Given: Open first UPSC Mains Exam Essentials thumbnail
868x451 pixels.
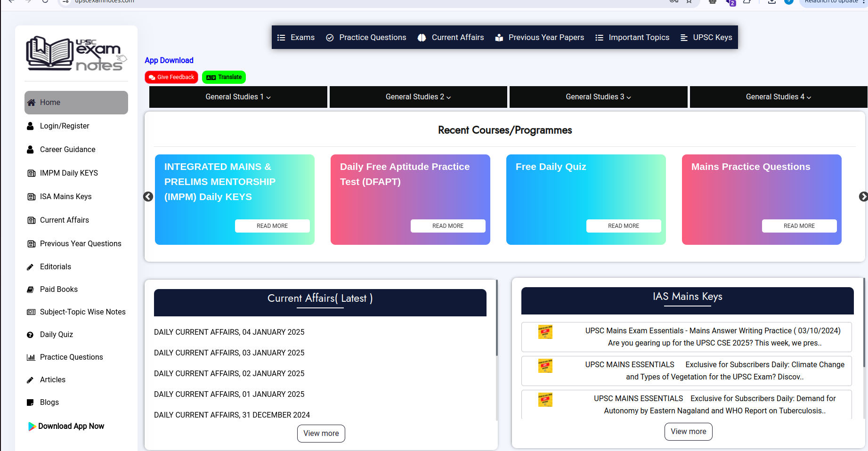Looking at the screenshot, I should point(545,332).
